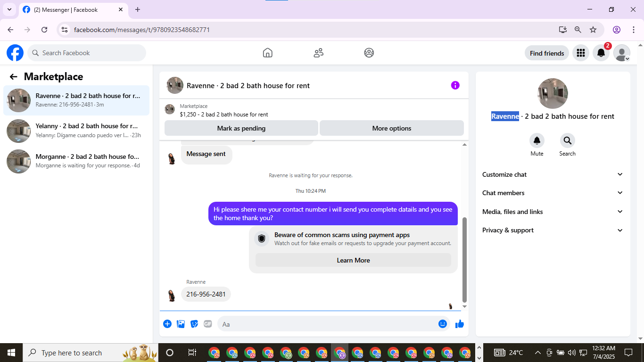Open the tab search dropdown arrow
Screen dimensions: 644x362
[9, 9]
